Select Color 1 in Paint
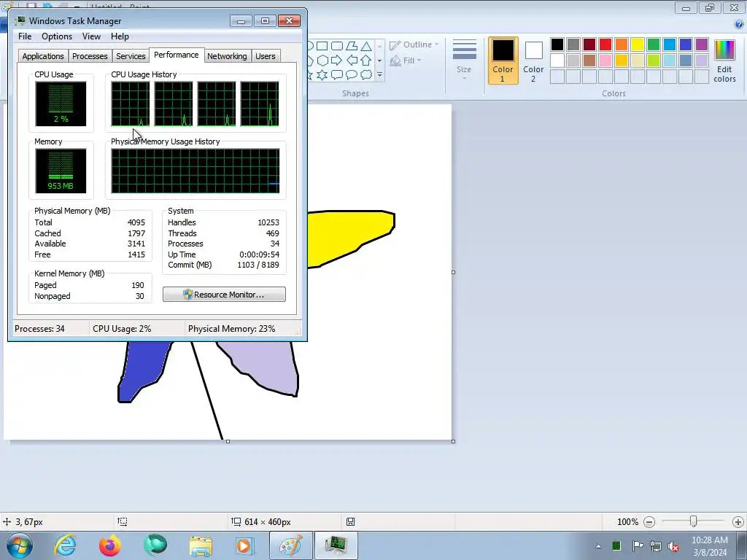 click(503, 61)
